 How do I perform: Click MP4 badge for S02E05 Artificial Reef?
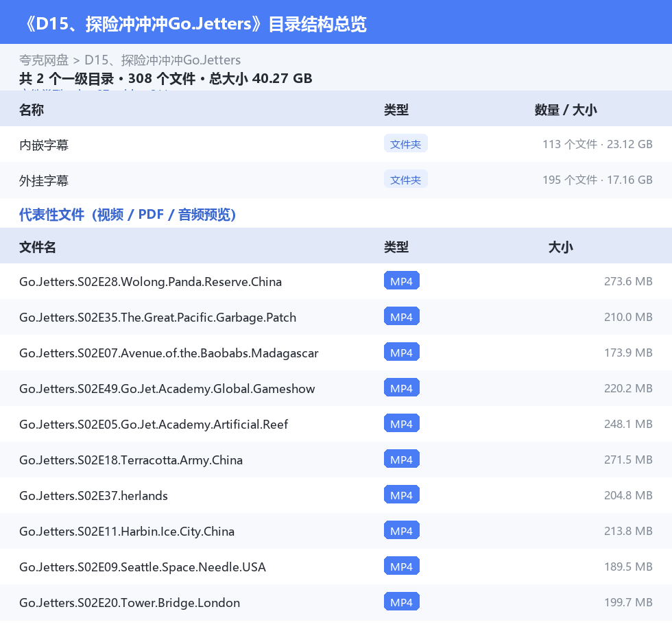coord(402,423)
